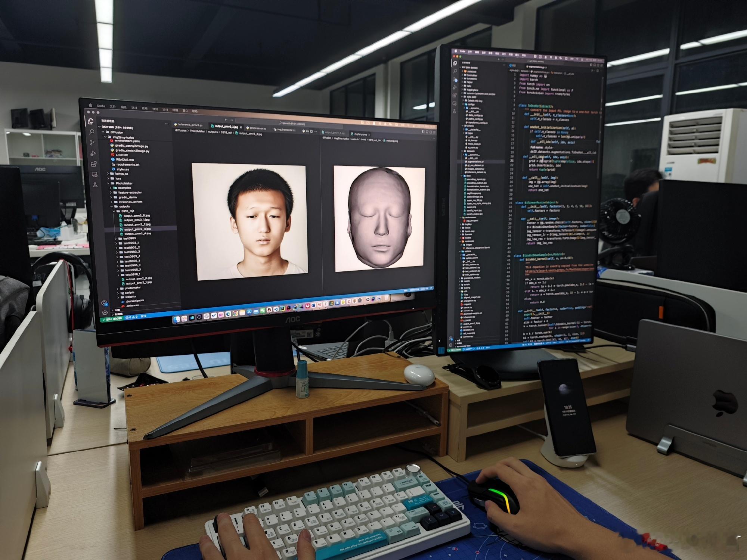The height and width of the screenshot is (560, 747).
Task: Open 文件 menu on left monitor menu bar
Action: click(113, 107)
